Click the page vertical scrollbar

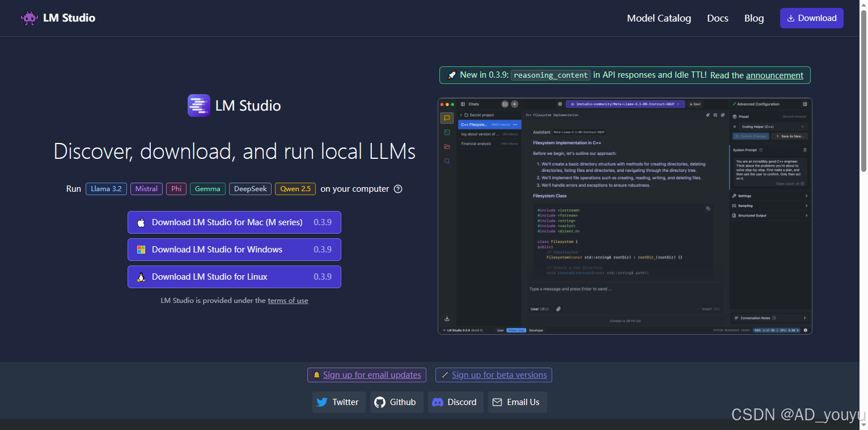coord(863,91)
